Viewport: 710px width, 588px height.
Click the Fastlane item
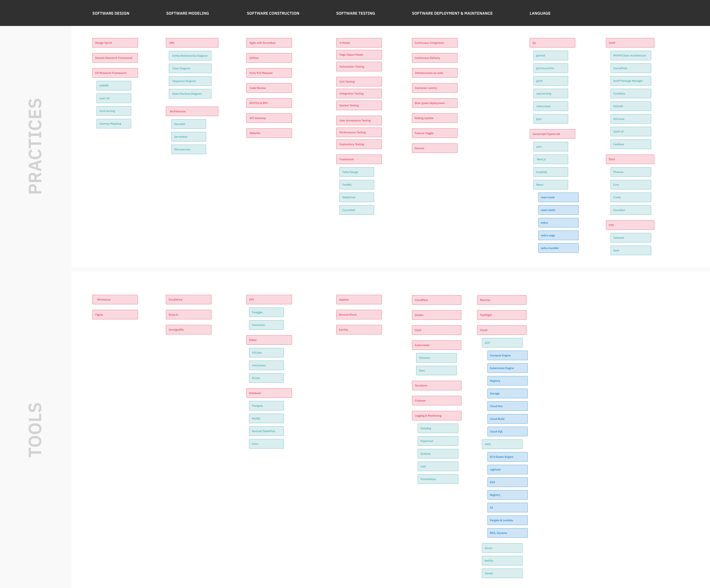point(631,144)
